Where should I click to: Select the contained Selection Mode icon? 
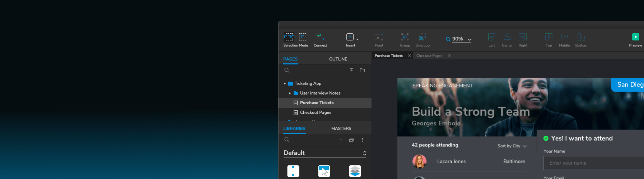[x=303, y=37]
